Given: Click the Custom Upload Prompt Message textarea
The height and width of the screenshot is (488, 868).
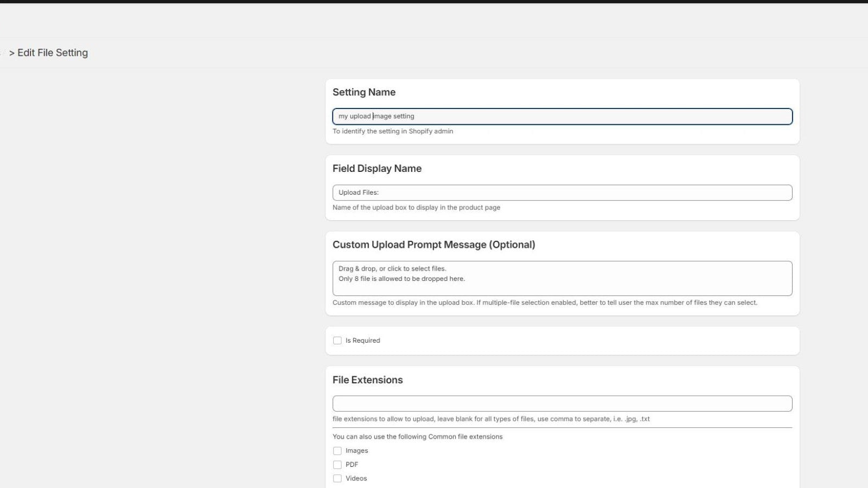Looking at the screenshot, I should (562, 278).
